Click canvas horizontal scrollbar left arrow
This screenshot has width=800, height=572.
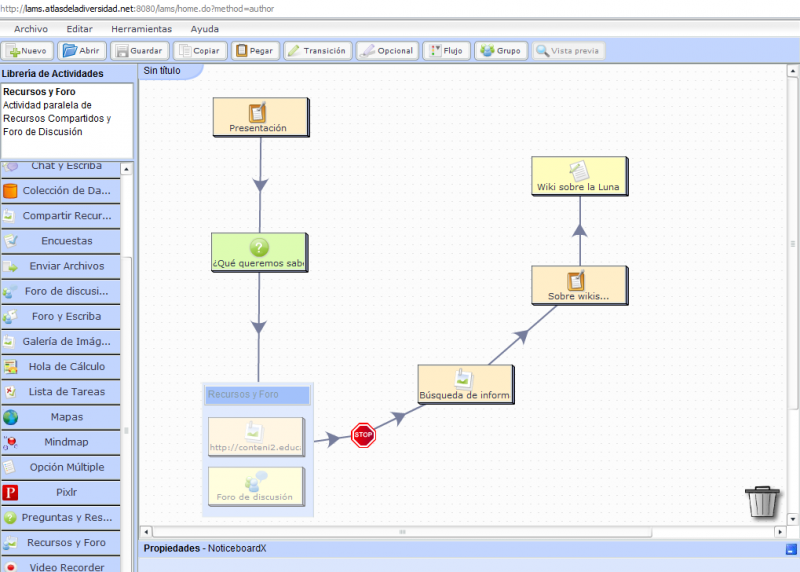tap(146, 532)
